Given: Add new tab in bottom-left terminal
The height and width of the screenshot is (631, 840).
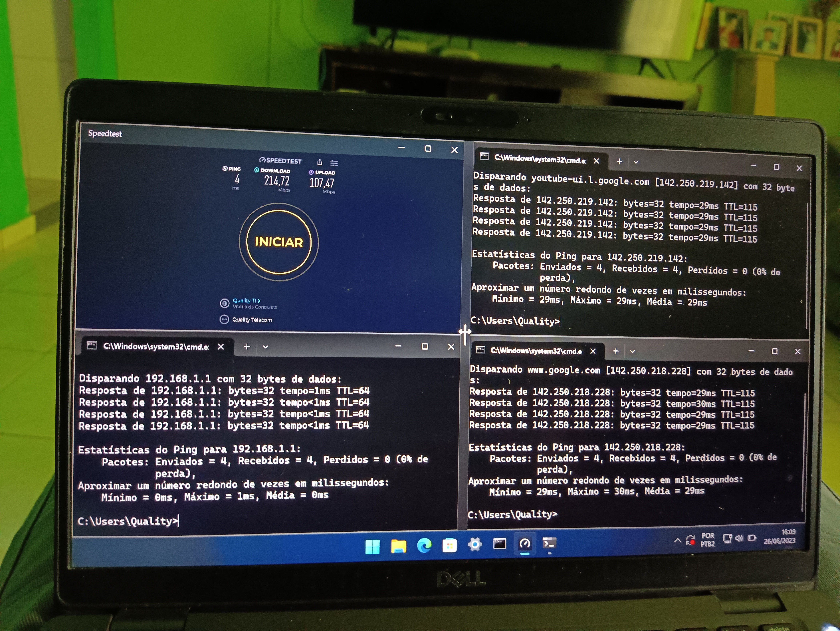Looking at the screenshot, I should point(247,346).
